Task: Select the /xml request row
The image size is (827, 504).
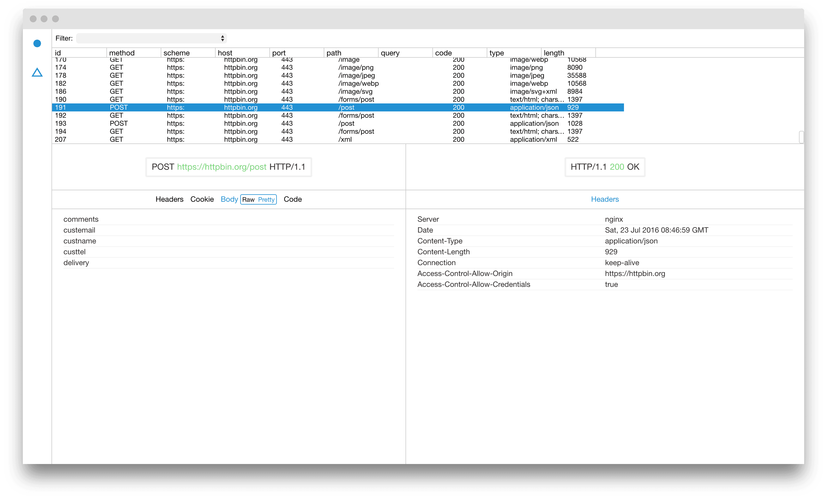Action: click(338, 139)
